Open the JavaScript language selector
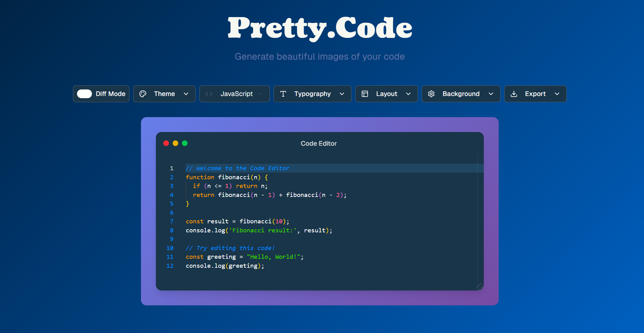 pos(234,94)
